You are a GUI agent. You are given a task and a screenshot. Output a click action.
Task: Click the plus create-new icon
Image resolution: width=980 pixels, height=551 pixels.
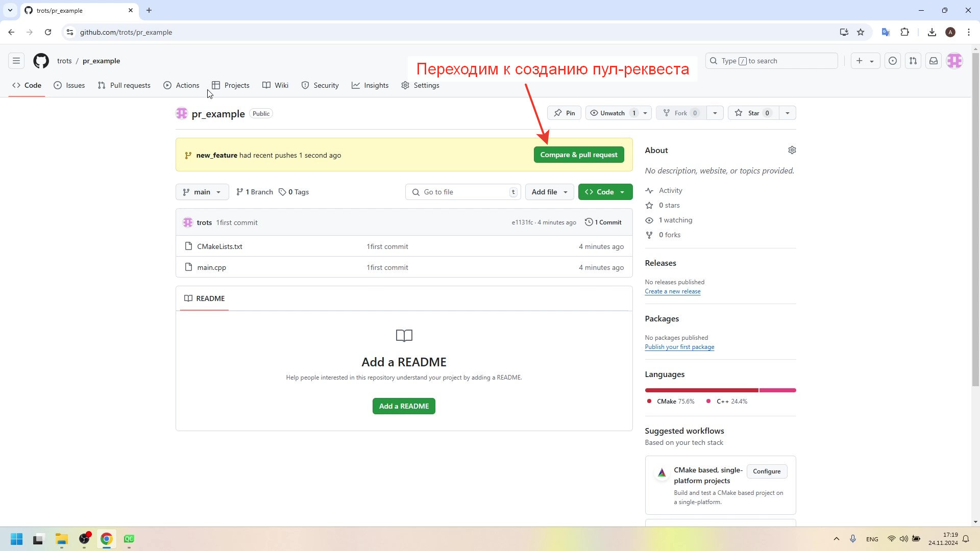click(x=860, y=61)
